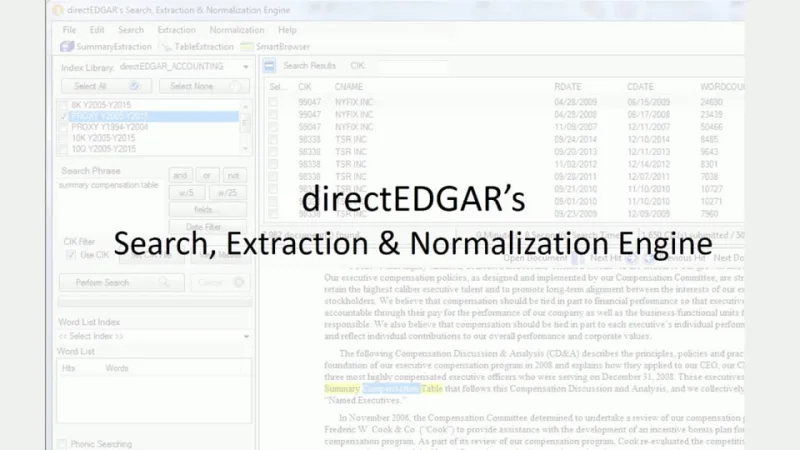The height and width of the screenshot is (450, 800).
Task: Click the CIK input field in results
Action: coord(413,66)
